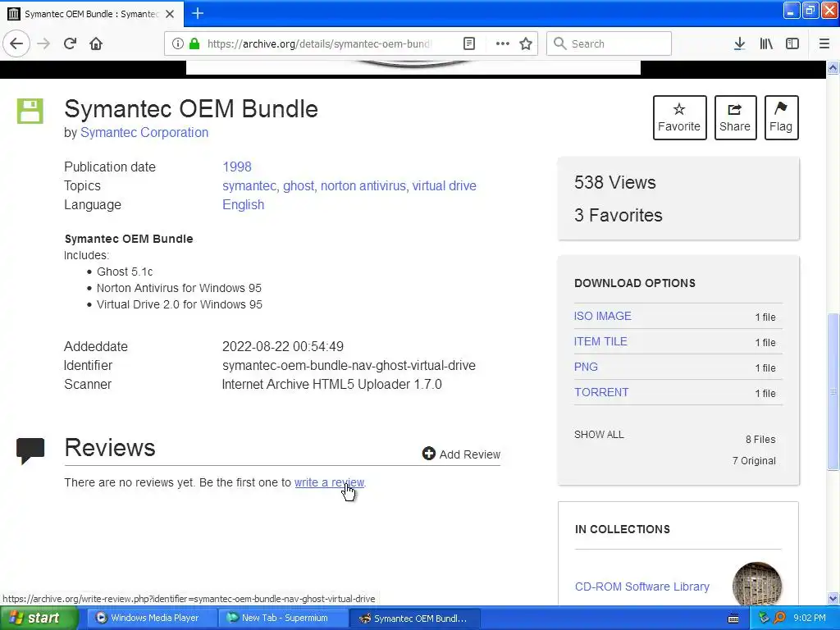Click the '7 Original' count text

[755, 461]
